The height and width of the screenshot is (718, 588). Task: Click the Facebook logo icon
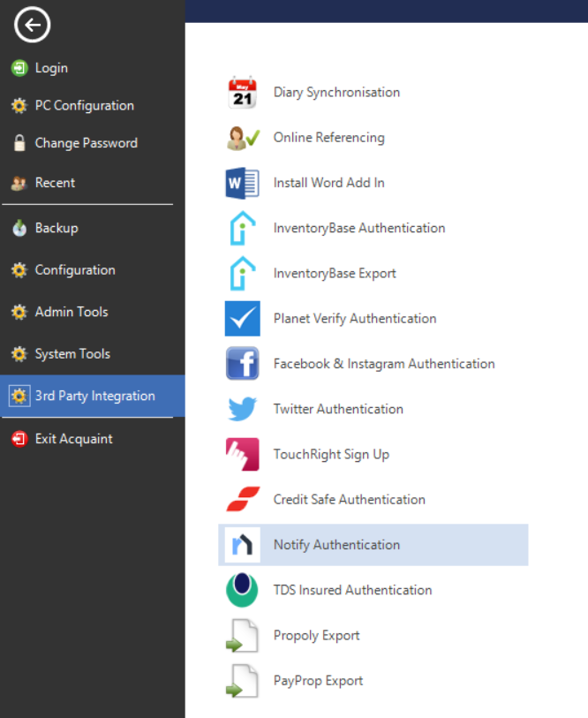click(x=242, y=364)
